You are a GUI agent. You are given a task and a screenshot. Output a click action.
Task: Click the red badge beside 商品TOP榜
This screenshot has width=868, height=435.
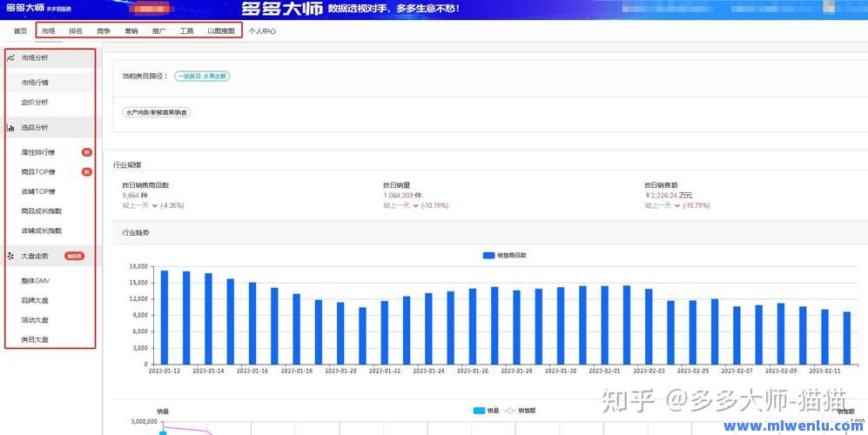(86, 172)
